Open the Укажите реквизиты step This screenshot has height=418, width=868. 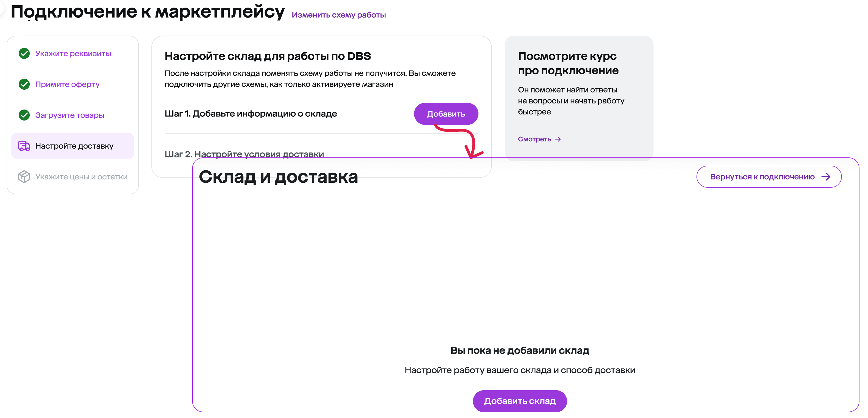pyautogui.click(x=73, y=53)
